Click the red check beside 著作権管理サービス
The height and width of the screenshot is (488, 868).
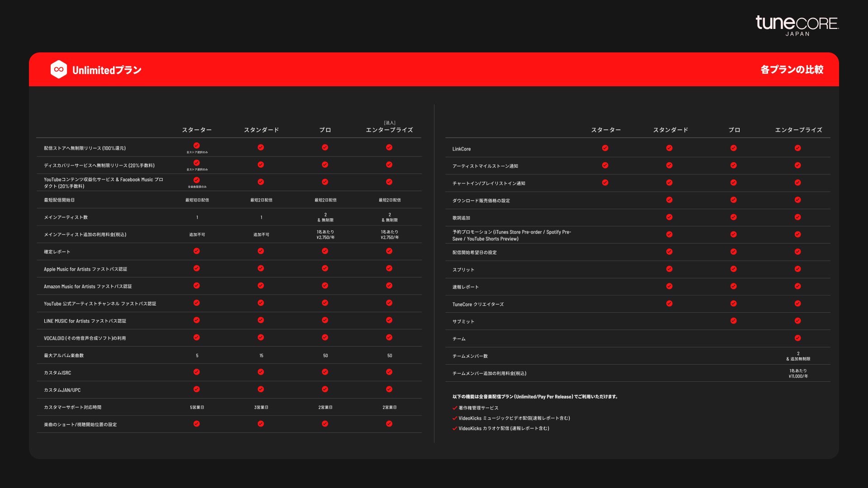pyautogui.click(x=455, y=408)
